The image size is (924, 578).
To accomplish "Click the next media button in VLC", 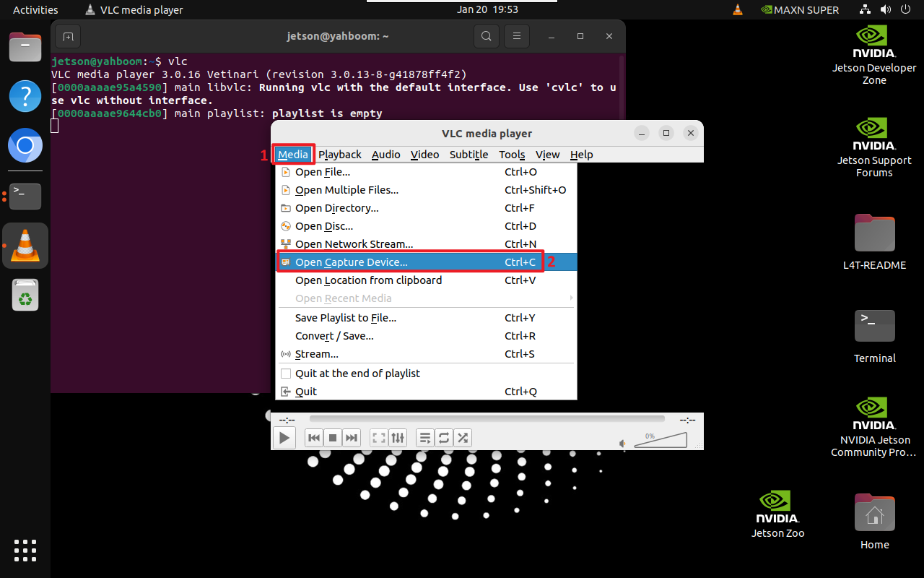I will [x=351, y=438].
